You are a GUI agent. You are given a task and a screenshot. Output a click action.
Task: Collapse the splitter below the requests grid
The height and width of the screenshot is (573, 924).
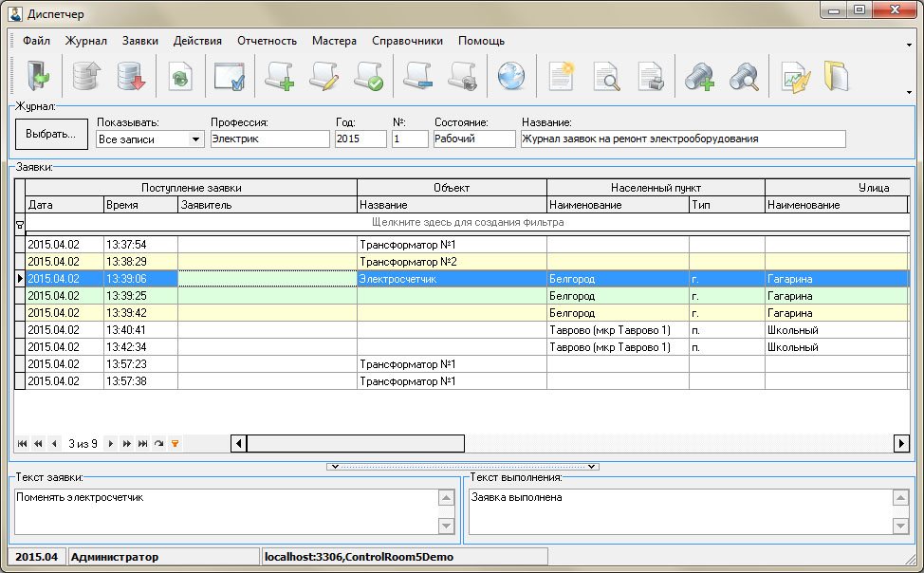[x=462, y=467]
